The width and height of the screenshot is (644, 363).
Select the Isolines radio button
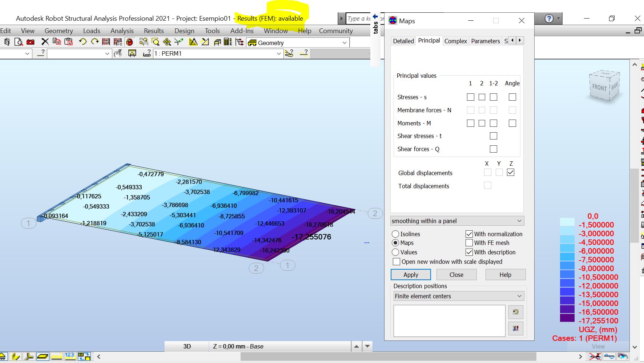(x=395, y=234)
